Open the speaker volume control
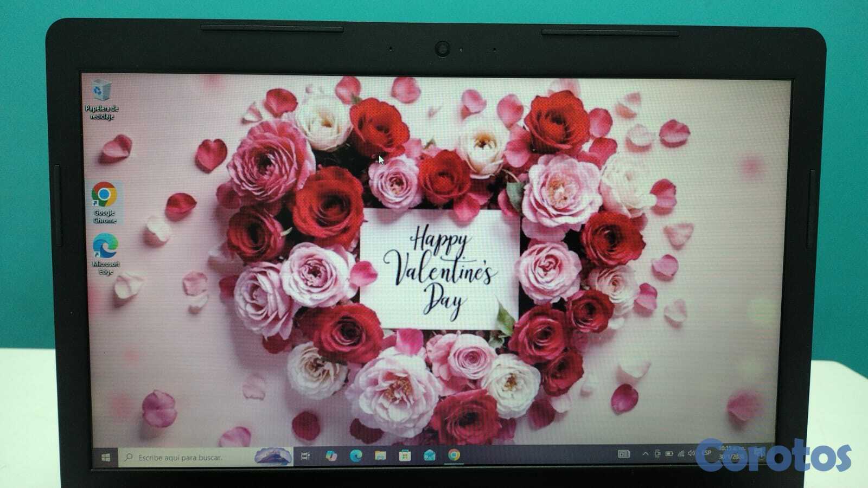 tap(692, 453)
